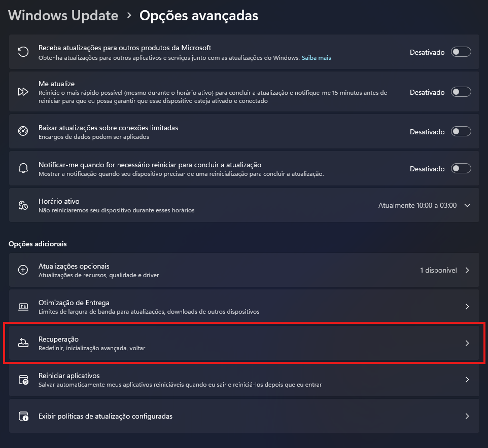Click the plus circle icon for Atualizações opcionais
The width and height of the screenshot is (488, 448).
point(23,270)
